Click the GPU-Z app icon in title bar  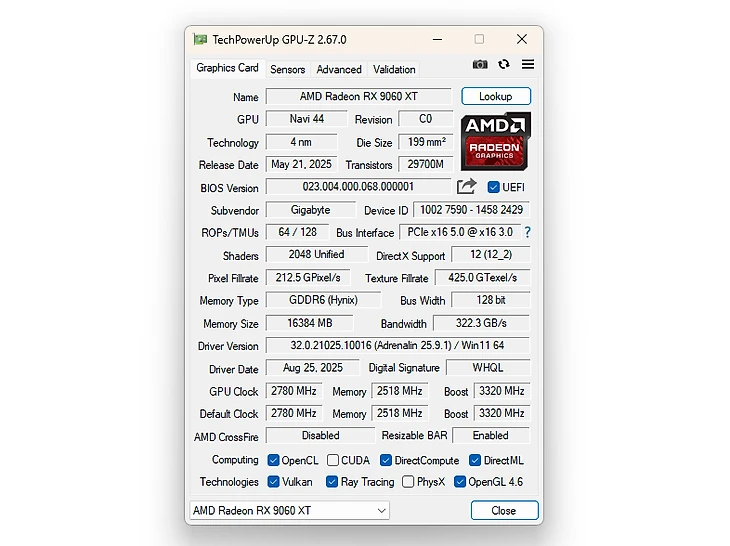pos(200,40)
